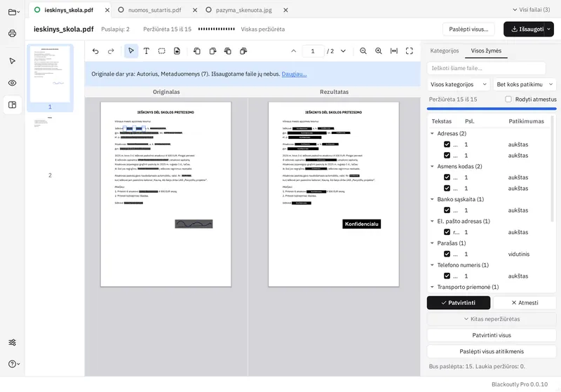Click the third copy-marks icon in toolbar

[x=227, y=51]
